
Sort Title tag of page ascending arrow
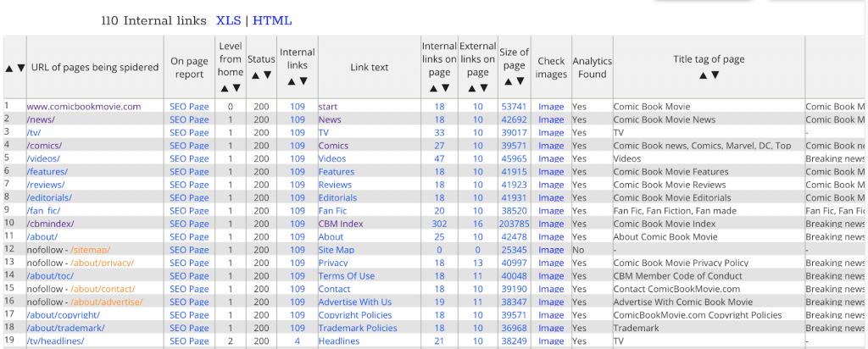tap(703, 75)
